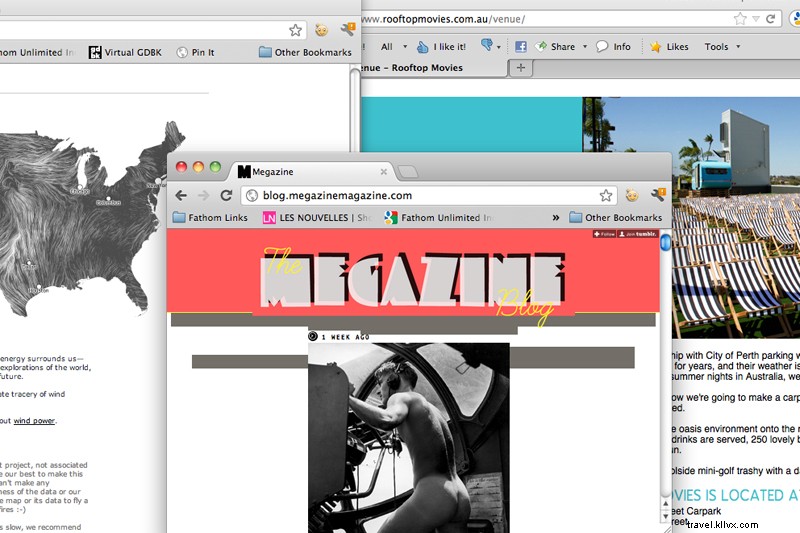Expand the Share dropdown
Viewport: 800px width, 533px height.
point(586,46)
